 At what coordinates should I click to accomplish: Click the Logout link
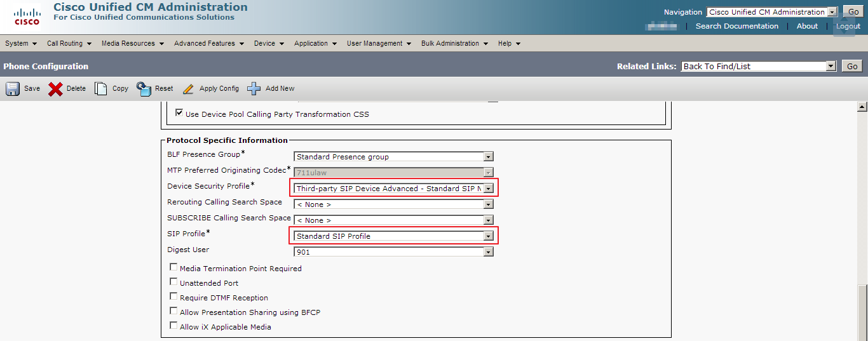(848, 26)
